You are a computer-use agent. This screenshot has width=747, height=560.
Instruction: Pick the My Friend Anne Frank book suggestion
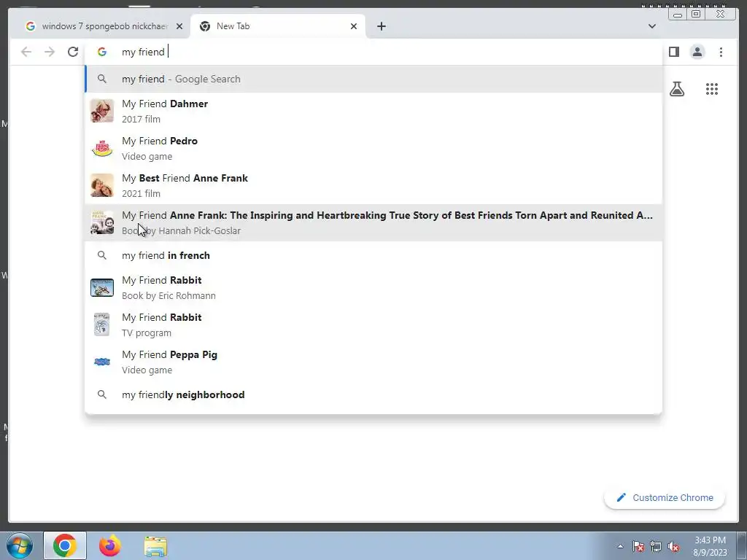tap(373, 222)
